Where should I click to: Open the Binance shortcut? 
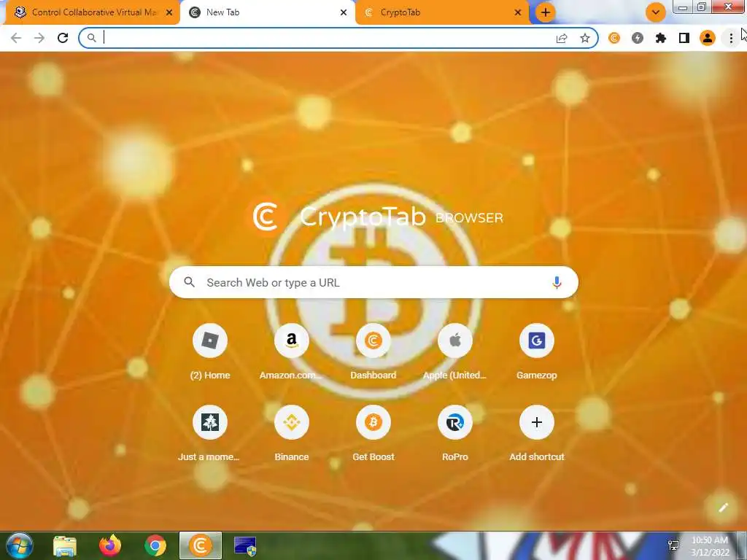coord(292,433)
